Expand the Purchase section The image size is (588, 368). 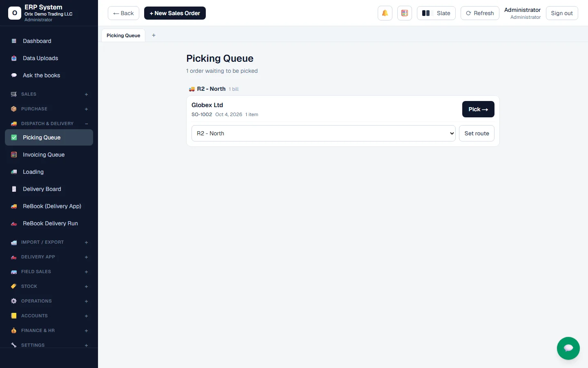[x=49, y=109]
